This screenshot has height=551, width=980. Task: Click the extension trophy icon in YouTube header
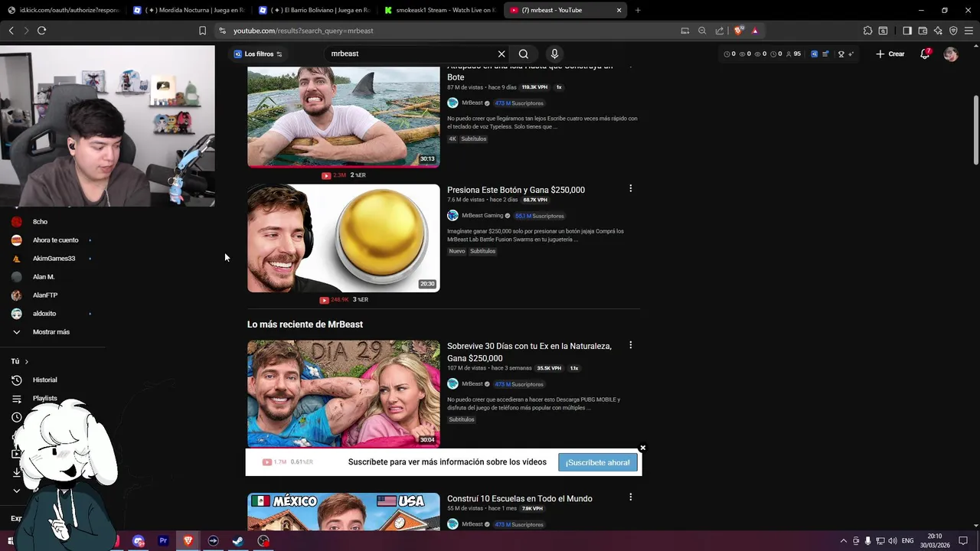(x=841, y=54)
